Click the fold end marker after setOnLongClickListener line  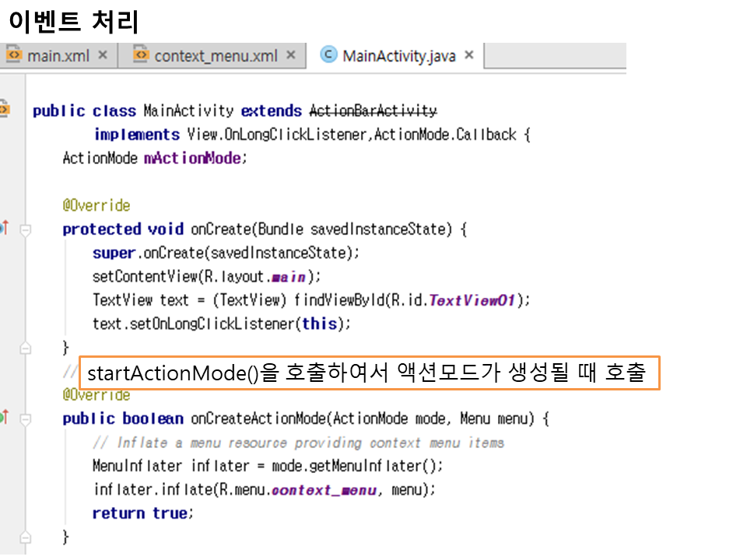(26, 347)
